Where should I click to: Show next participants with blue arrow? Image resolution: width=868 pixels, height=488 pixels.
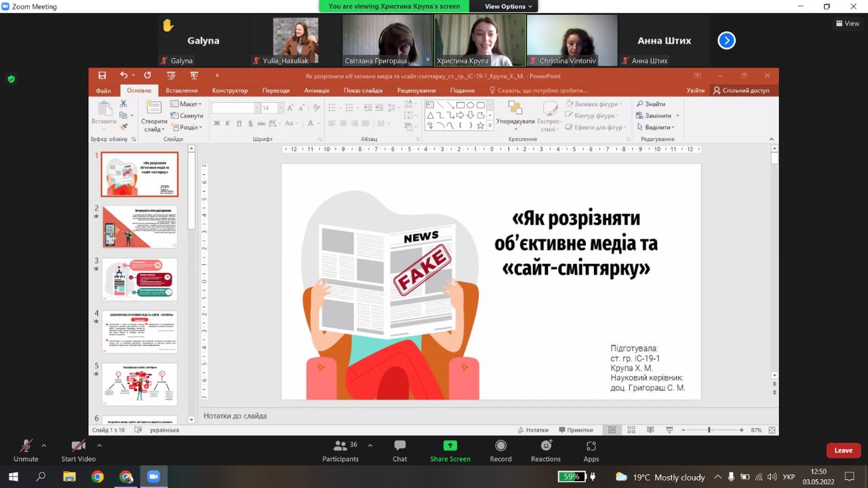tap(726, 41)
